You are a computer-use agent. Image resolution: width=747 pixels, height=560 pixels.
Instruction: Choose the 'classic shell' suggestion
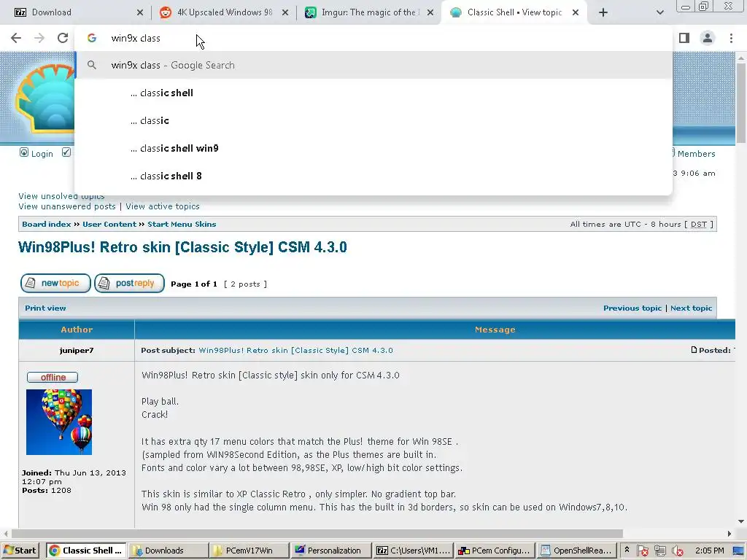(373, 93)
